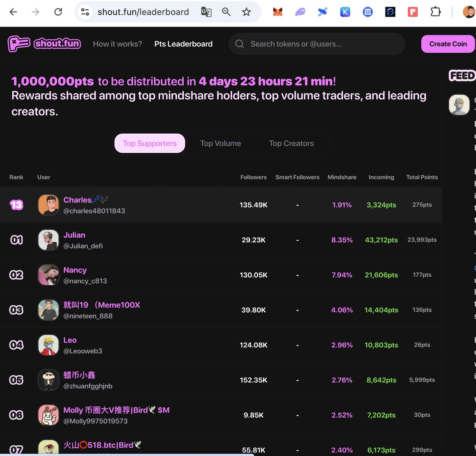Click Julian's profile avatar
The image size is (476, 456).
pyautogui.click(x=48, y=240)
